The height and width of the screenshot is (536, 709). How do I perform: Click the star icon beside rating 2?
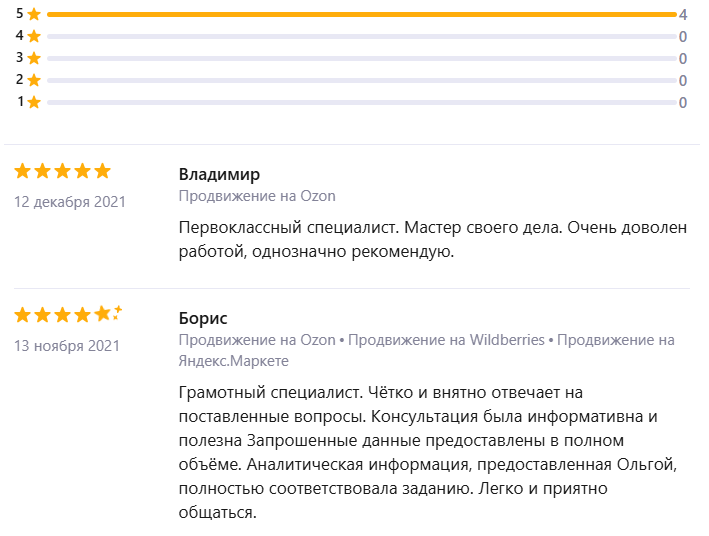click(34, 80)
